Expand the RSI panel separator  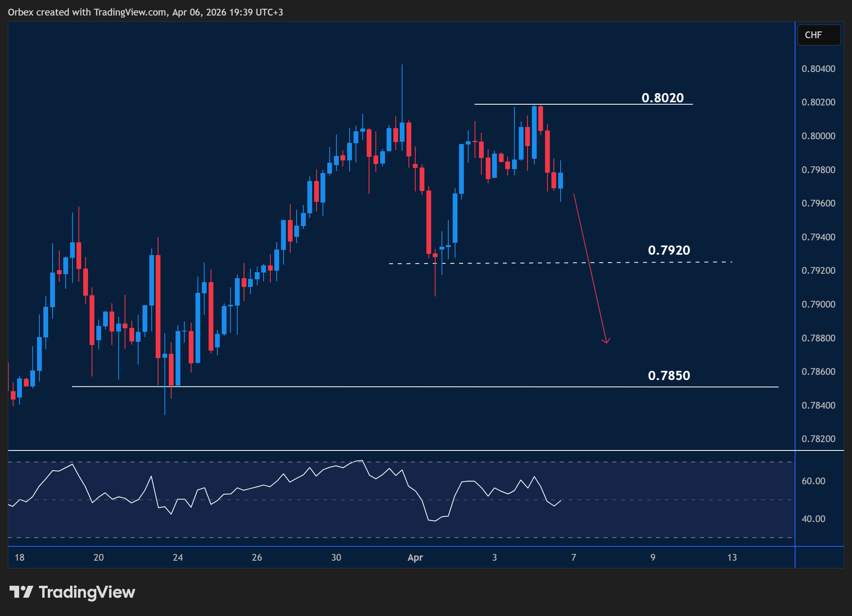tap(398, 451)
